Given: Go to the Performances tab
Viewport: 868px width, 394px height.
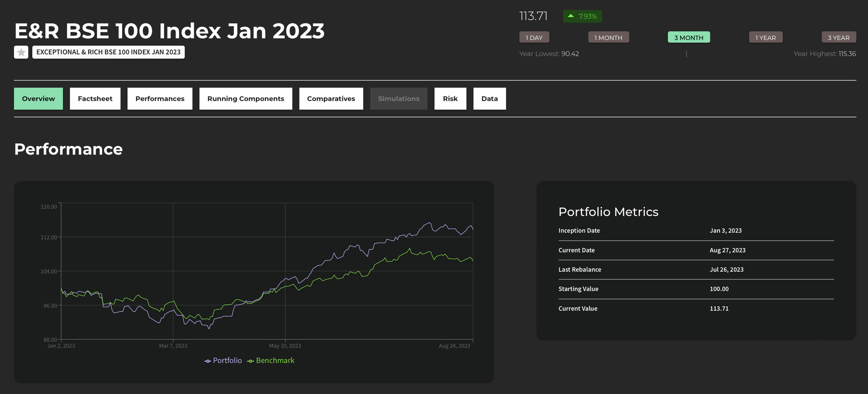Looking at the screenshot, I should 160,98.
